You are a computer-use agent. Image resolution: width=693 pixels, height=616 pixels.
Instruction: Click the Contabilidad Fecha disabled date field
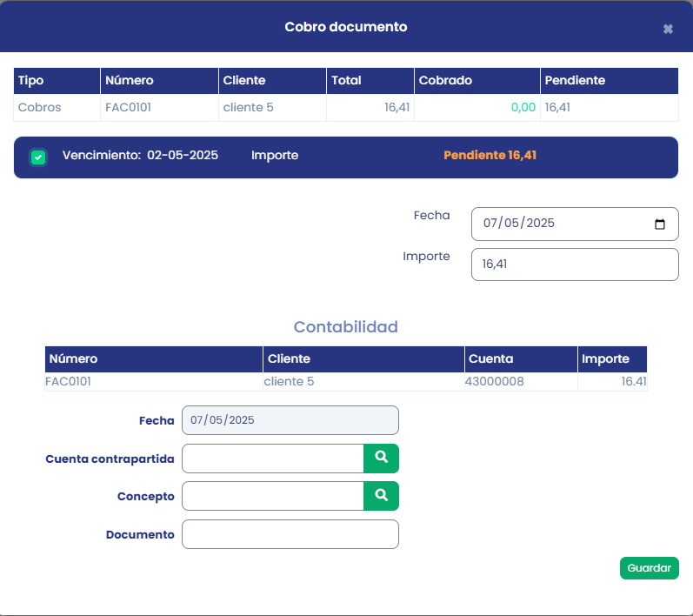(x=290, y=420)
